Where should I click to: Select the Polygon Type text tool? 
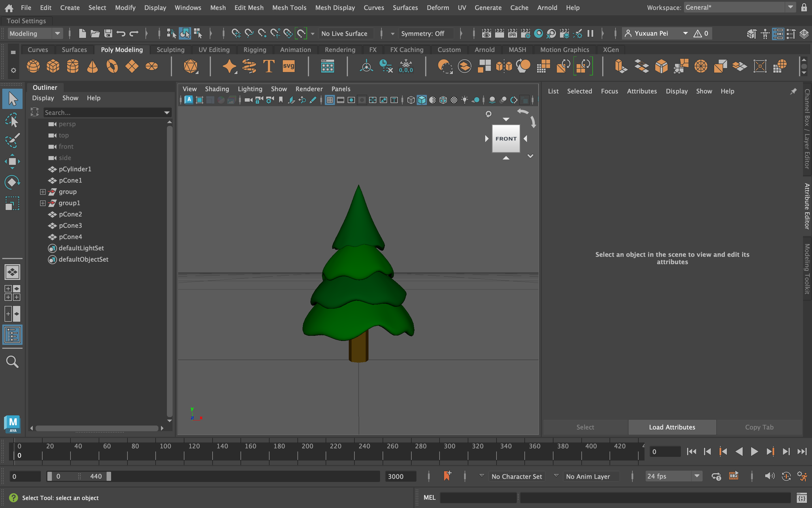[269, 66]
